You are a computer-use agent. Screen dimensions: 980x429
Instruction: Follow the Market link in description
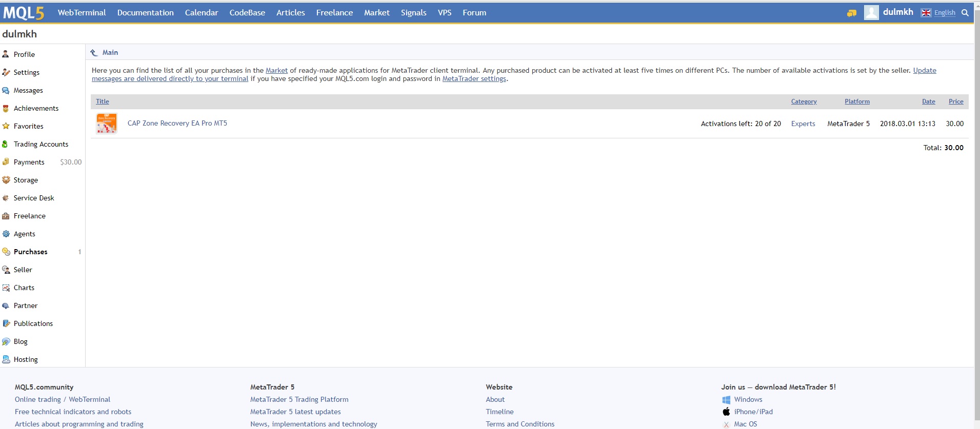click(x=276, y=70)
